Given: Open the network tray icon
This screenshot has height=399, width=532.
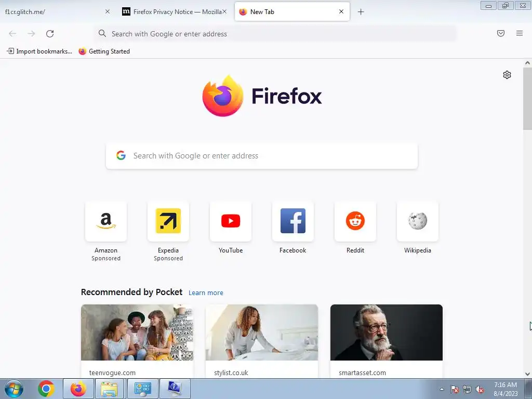Looking at the screenshot, I should [x=467, y=389].
